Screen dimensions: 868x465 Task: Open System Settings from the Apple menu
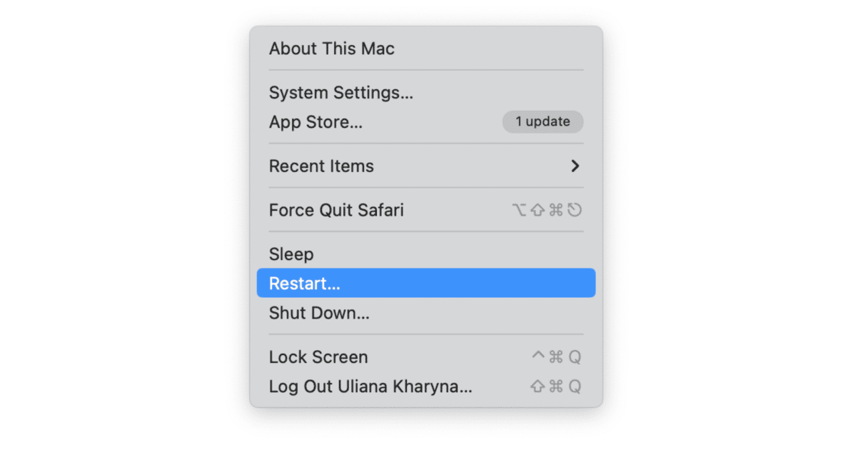point(340,93)
